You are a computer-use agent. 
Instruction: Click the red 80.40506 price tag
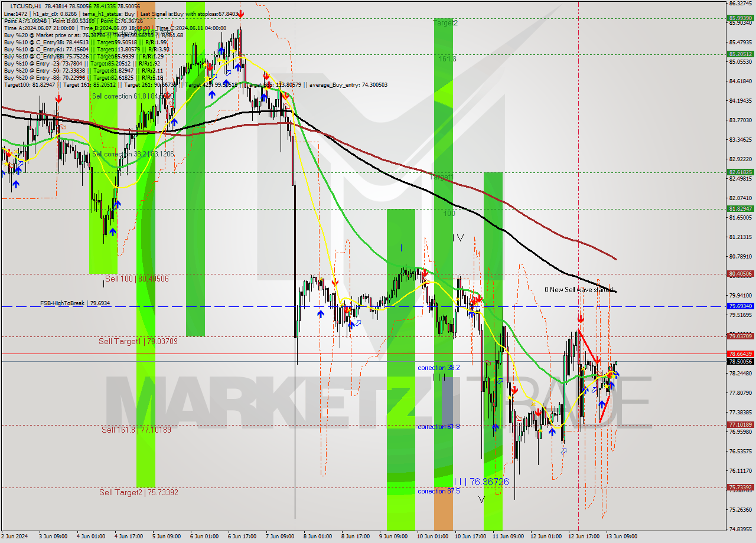pyautogui.click(x=740, y=274)
